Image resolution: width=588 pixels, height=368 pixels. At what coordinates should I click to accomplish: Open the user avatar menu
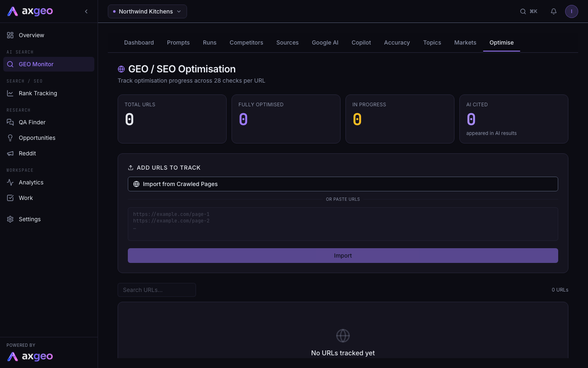tap(572, 11)
